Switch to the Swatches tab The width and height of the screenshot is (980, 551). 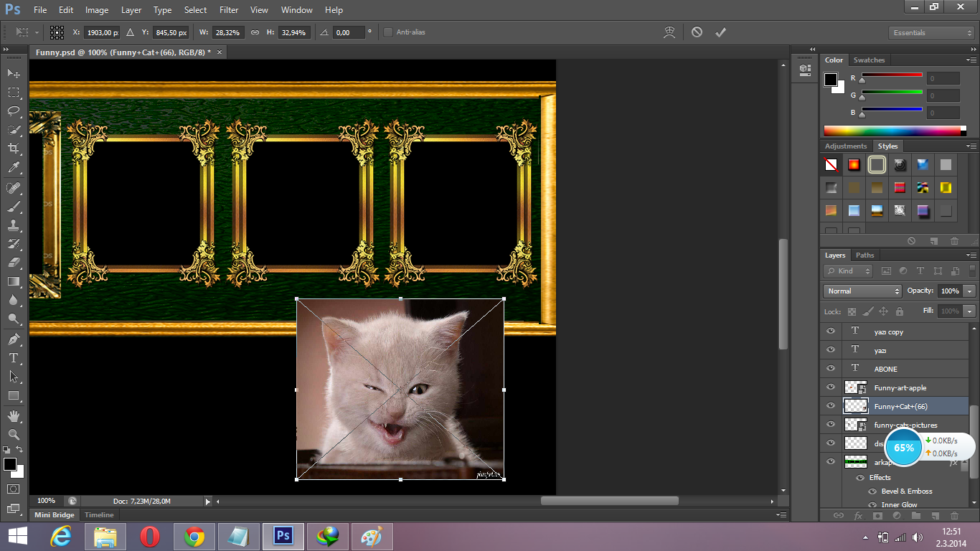point(869,60)
